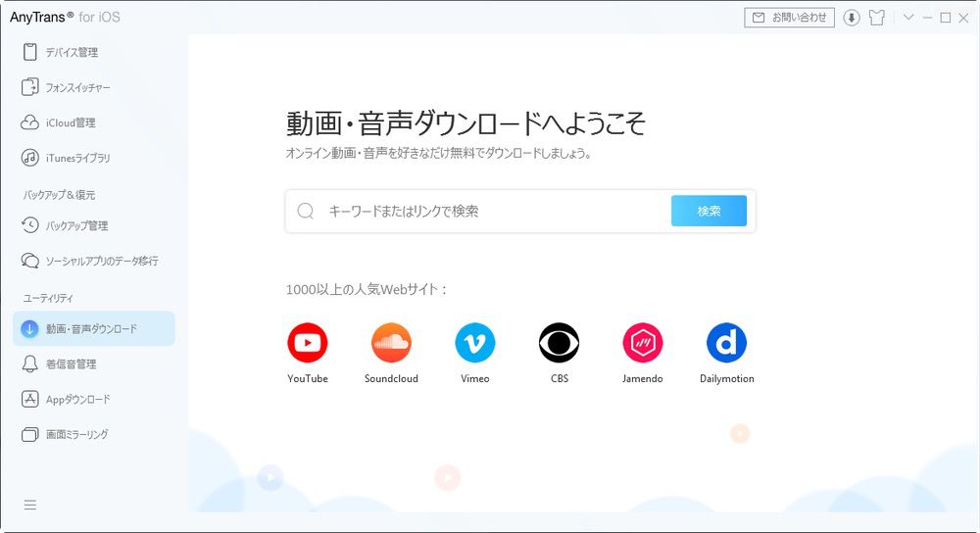Click the 検索 search button
Viewport: 980px width, 533px height.
coord(709,211)
